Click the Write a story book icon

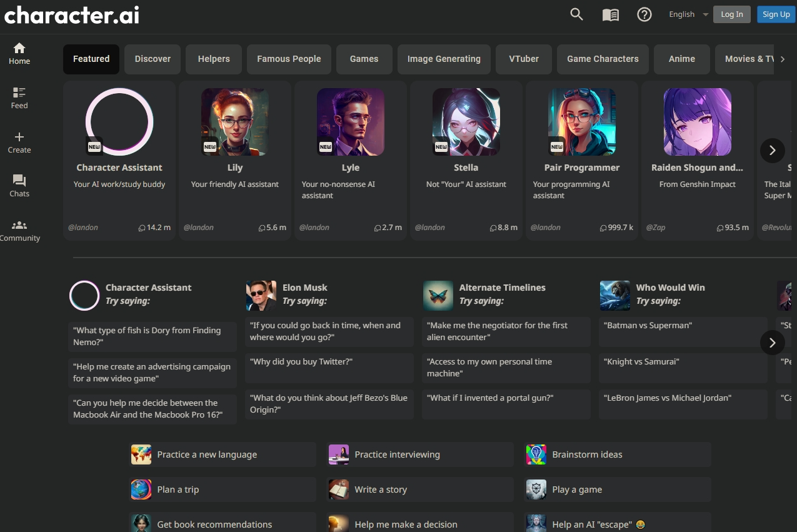[339, 489]
